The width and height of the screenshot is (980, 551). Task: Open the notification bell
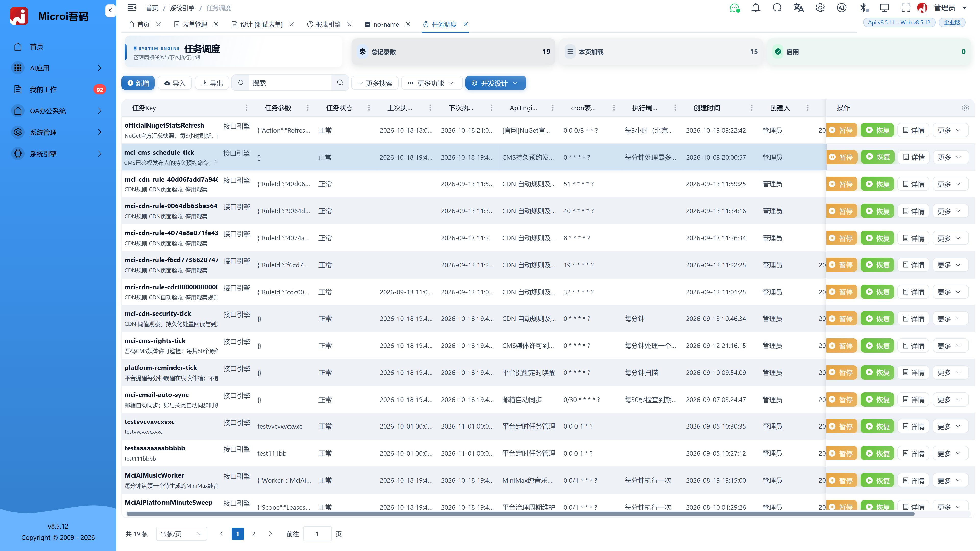point(755,8)
